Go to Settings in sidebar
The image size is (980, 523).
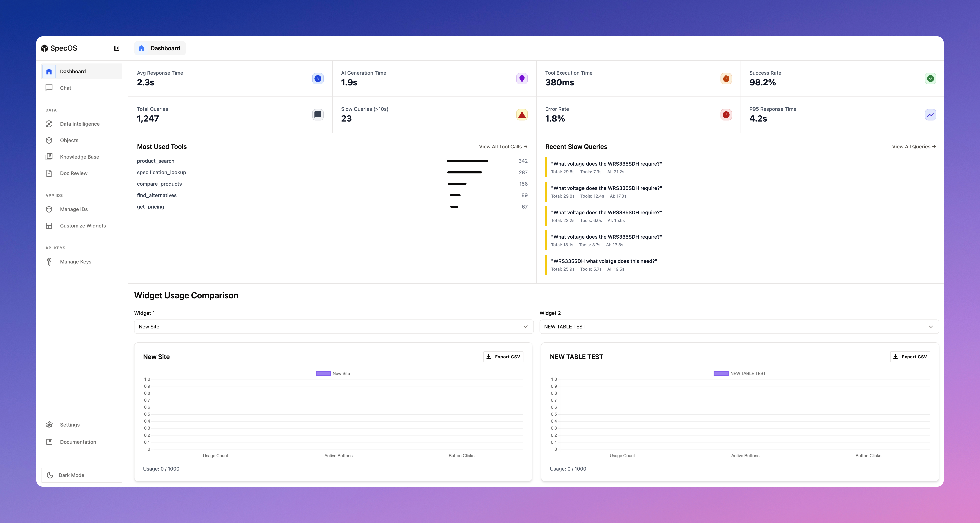[70, 425]
